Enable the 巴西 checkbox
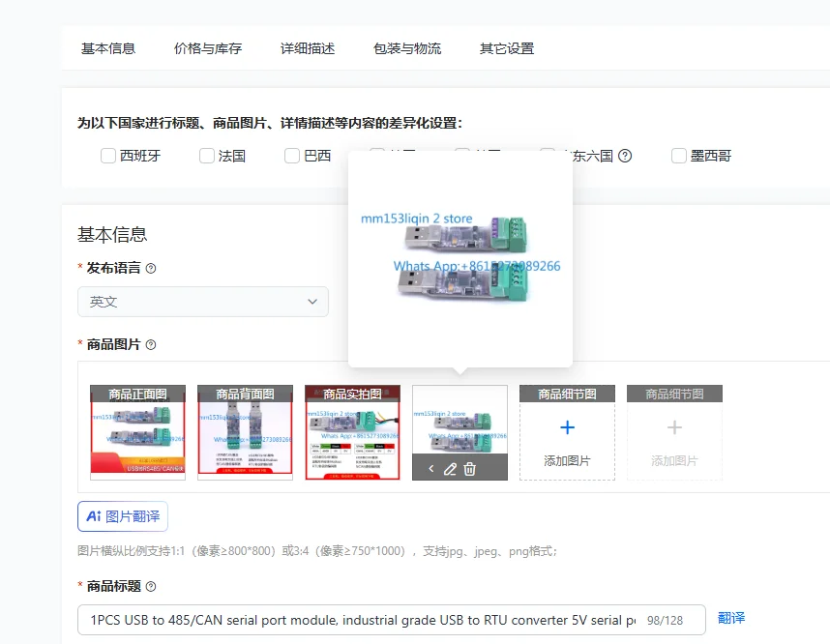830x644 pixels. tap(292, 156)
